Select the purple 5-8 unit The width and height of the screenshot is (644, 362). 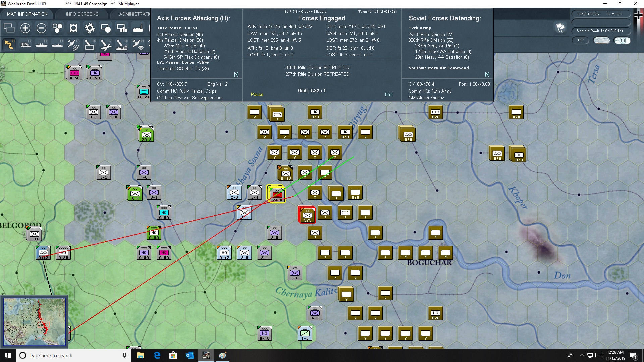114,112
